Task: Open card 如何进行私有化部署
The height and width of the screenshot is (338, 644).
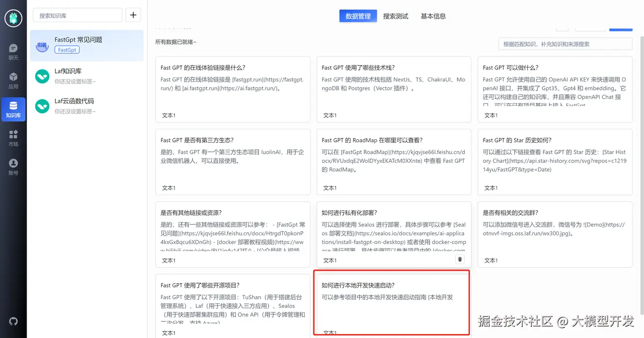Action: point(394,234)
